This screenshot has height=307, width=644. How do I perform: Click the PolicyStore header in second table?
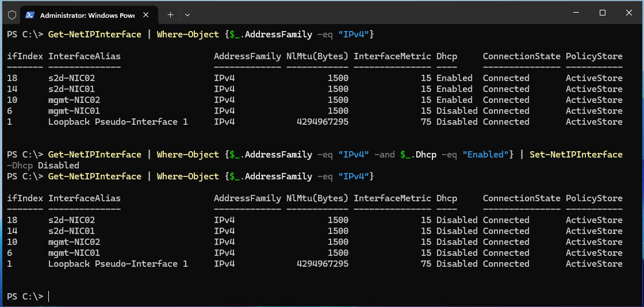pyautogui.click(x=594, y=198)
